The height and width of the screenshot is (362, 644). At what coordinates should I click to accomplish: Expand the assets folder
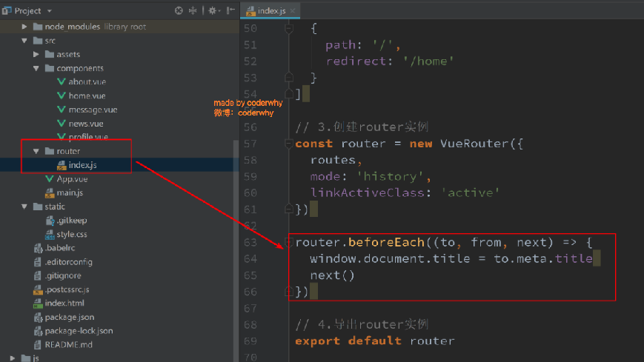[36, 54]
